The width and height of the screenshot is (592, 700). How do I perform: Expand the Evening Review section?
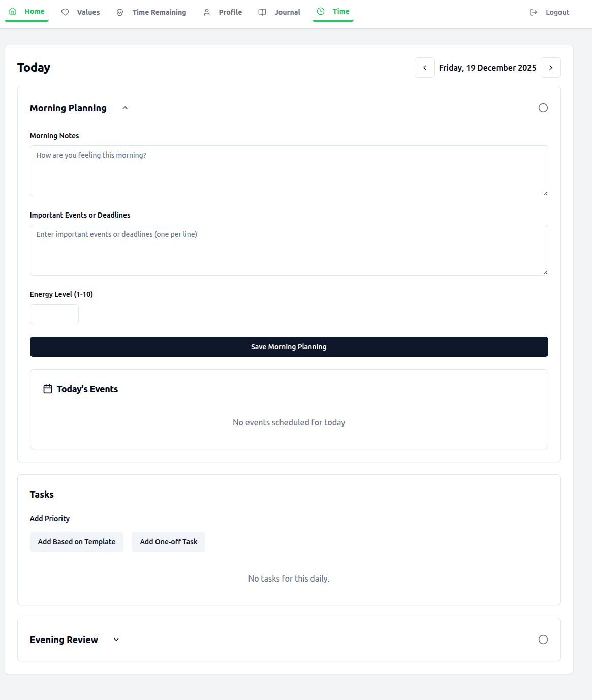pos(116,640)
